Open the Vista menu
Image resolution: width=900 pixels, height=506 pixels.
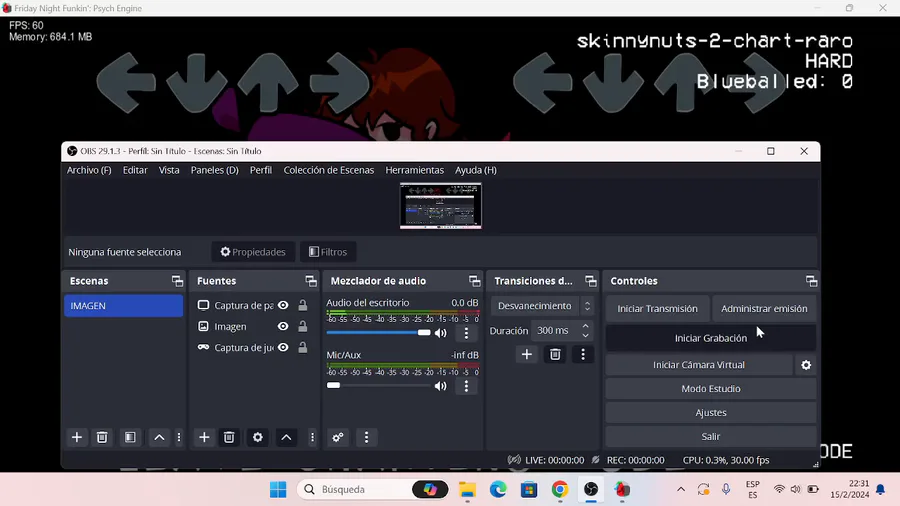169,170
